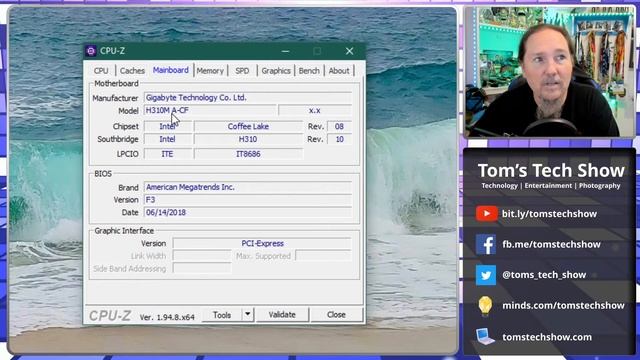The image size is (640, 360).
Task: Open the Graphics tab
Action: (276, 71)
